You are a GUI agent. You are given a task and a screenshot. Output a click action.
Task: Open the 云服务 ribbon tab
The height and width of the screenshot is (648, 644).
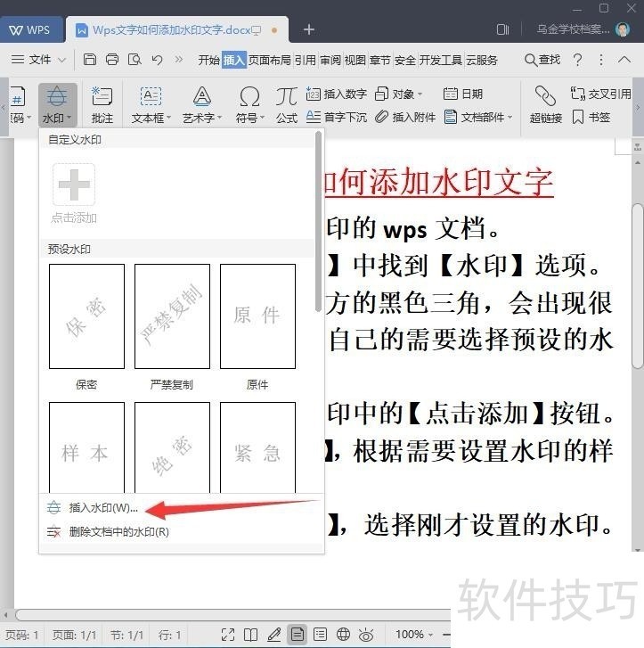click(x=482, y=61)
